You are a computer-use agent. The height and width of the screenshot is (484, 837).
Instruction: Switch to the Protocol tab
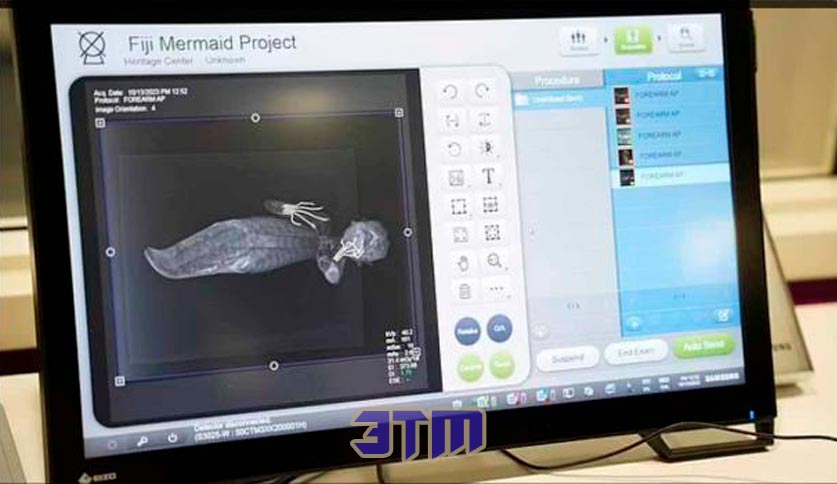coord(664,76)
